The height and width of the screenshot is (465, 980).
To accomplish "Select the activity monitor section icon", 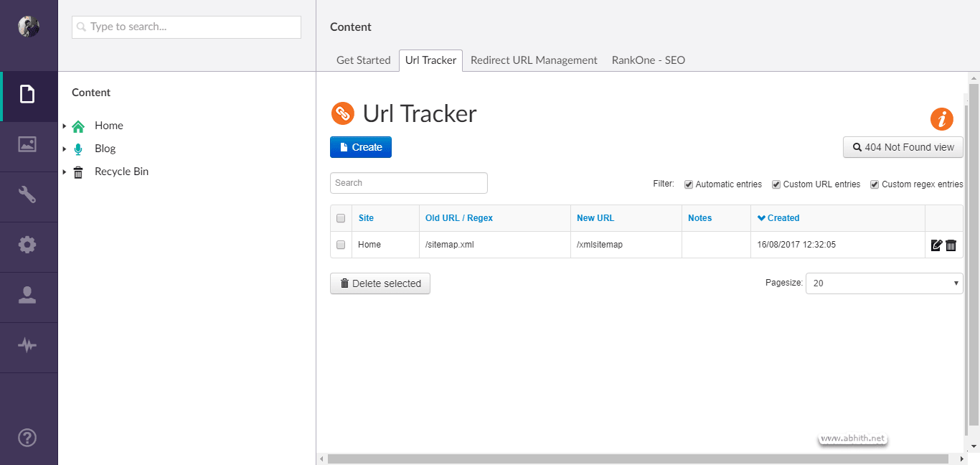I will click(29, 347).
